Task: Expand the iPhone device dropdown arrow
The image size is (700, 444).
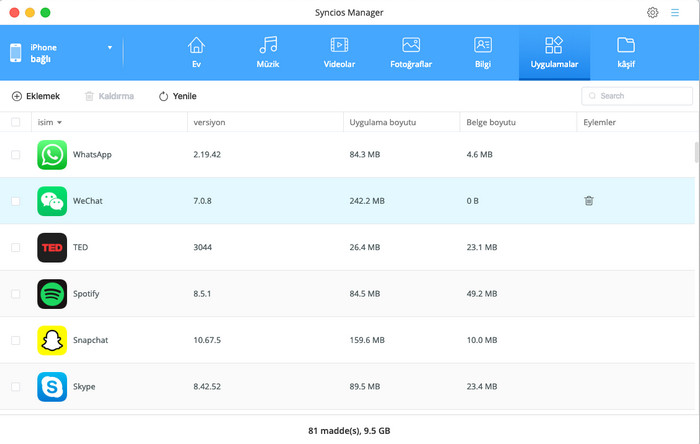Action: pos(110,47)
